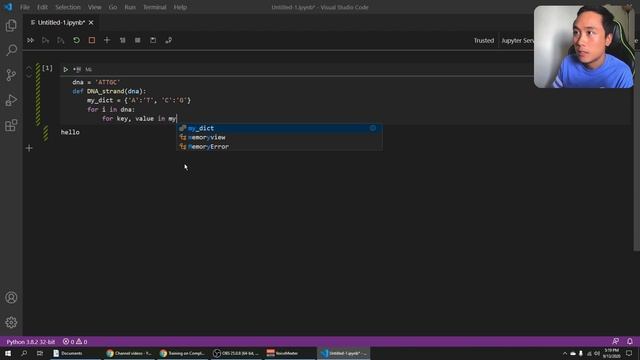Select Python 3.8.2 32-bit interpreter
The height and width of the screenshot is (360, 640).
pyautogui.click(x=31, y=342)
